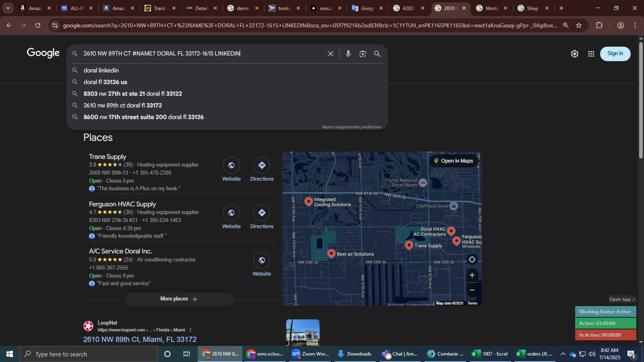Open the Ferguson HVAC Supply listing title
Image resolution: width=644 pixels, height=362 pixels.
click(x=122, y=204)
